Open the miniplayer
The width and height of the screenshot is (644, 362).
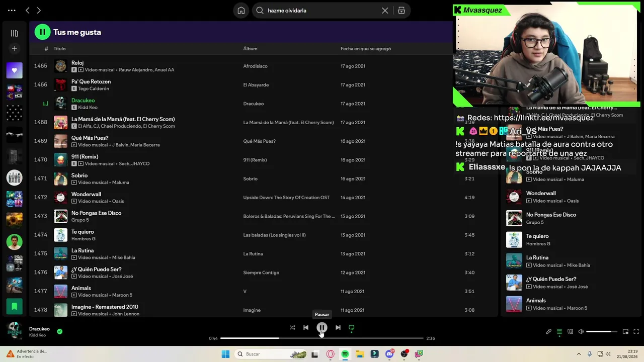(625, 332)
